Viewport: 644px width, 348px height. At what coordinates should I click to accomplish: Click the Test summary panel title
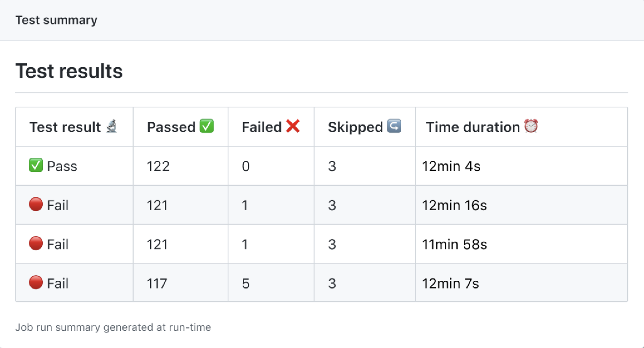[x=56, y=20]
